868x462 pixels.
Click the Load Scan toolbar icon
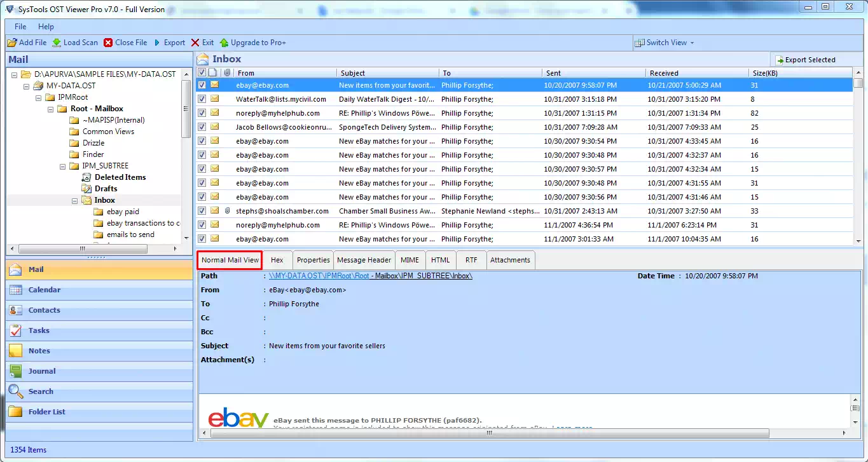click(x=57, y=43)
